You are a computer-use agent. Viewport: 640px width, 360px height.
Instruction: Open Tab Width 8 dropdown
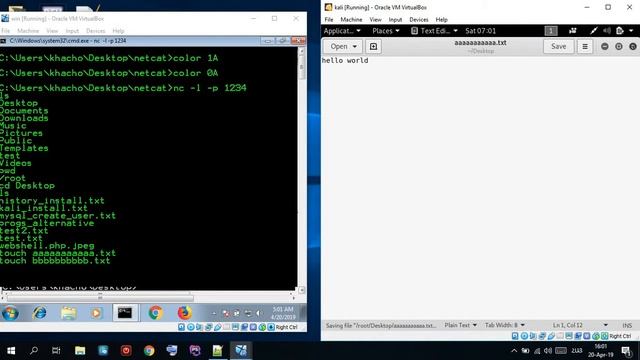(504, 325)
